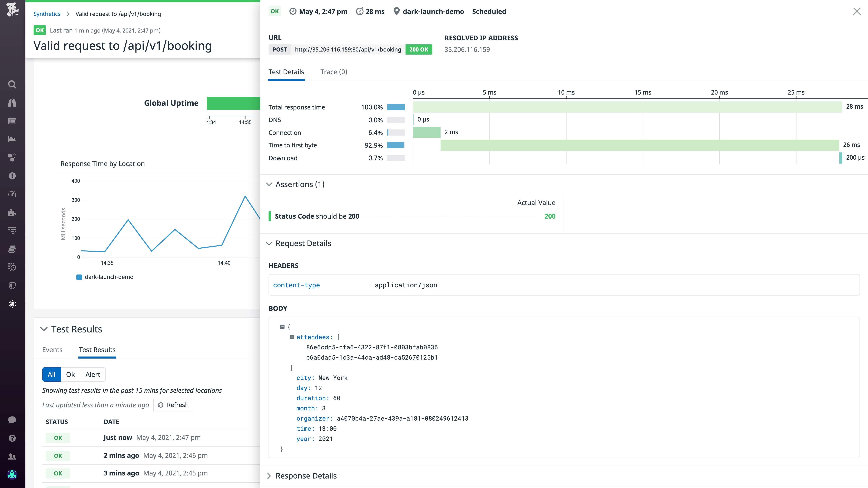
Task: Select the All results filter
Action: [51, 374]
